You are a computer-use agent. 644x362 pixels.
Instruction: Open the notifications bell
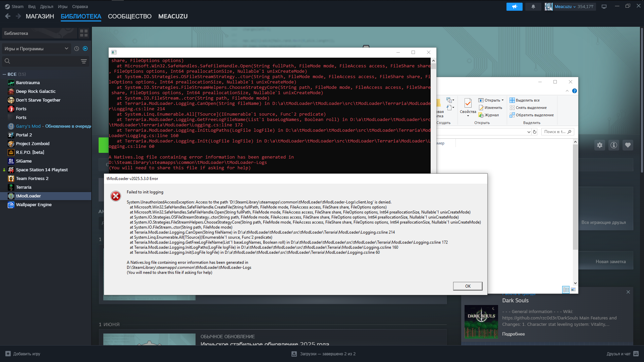tap(533, 6)
